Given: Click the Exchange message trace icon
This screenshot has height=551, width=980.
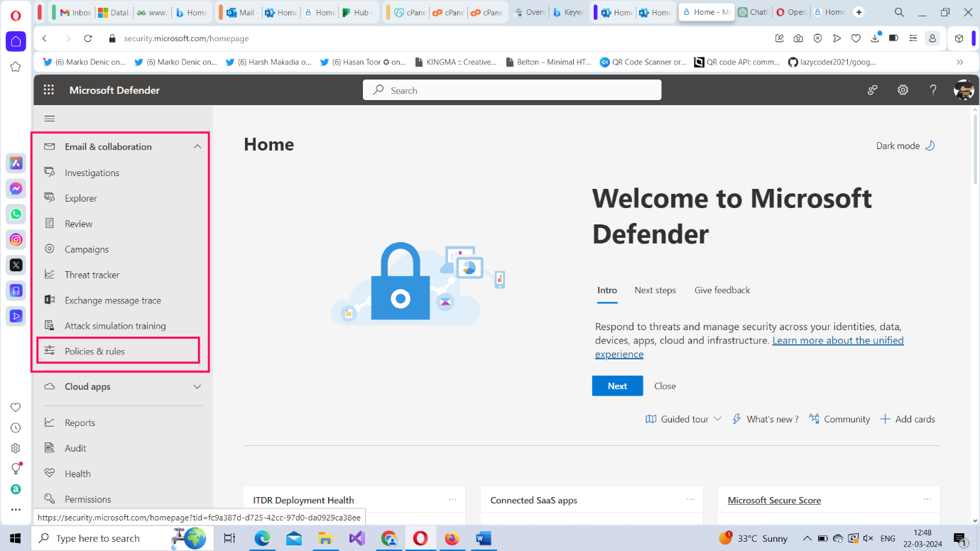Looking at the screenshot, I should (50, 300).
